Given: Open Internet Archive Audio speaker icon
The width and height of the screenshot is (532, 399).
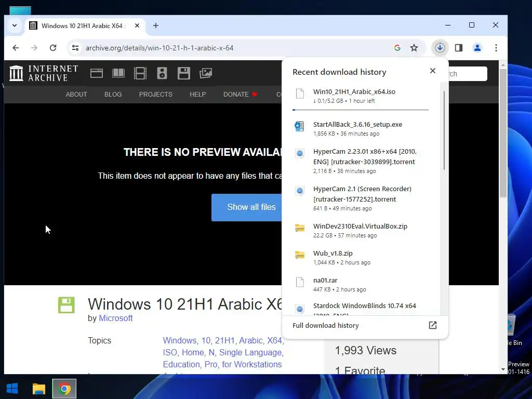Looking at the screenshot, I should coord(162,73).
